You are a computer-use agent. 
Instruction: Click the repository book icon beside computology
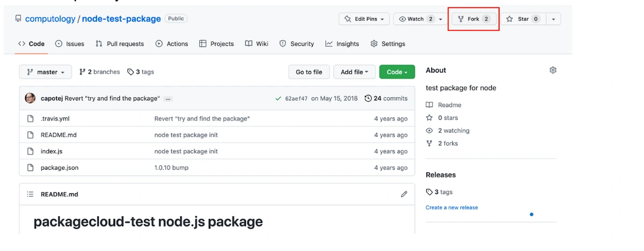tap(18, 19)
